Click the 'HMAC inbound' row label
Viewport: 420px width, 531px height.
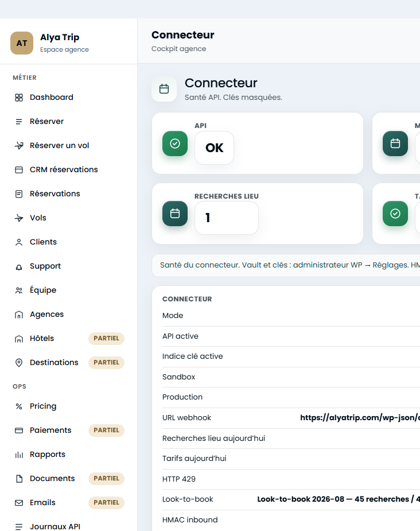tap(190, 520)
